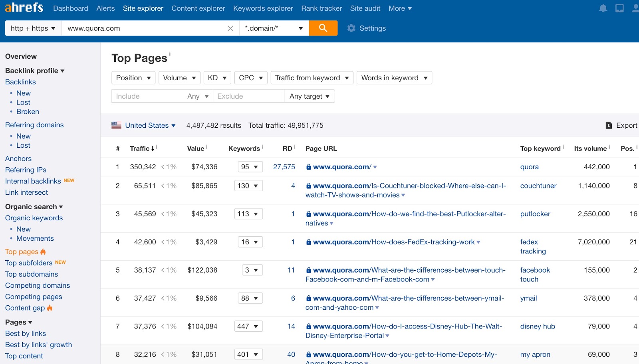Clear the www.quora.com input with the X icon

click(x=230, y=28)
